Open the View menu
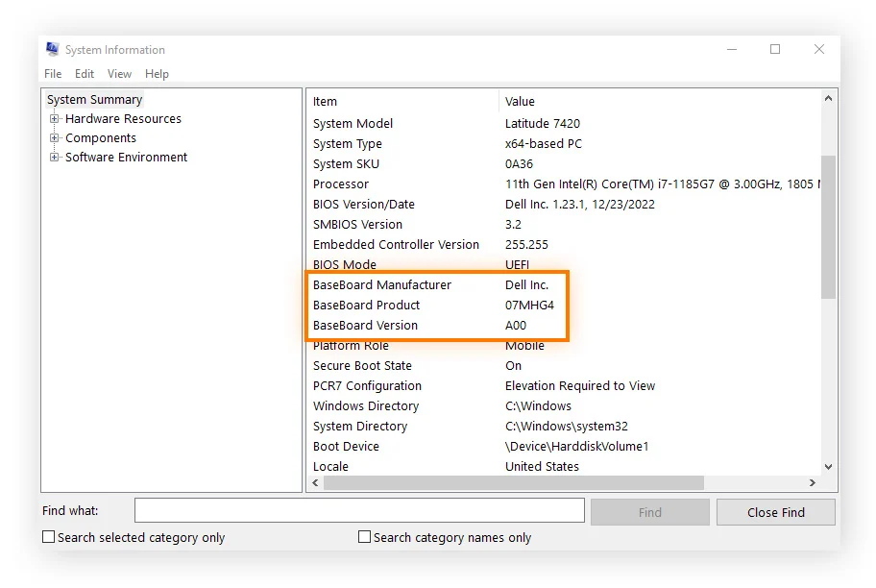This screenshot has width=876, height=588. [119, 73]
